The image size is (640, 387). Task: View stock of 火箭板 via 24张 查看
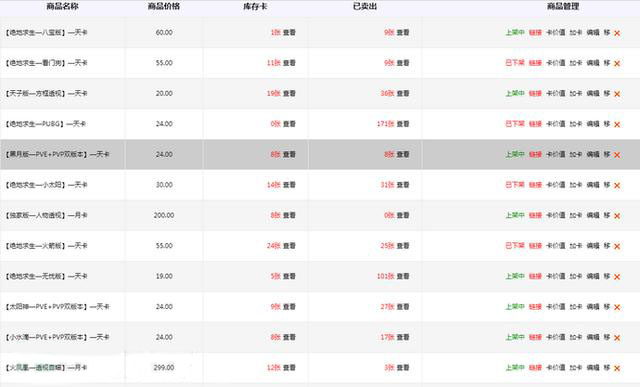[x=289, y=245]
